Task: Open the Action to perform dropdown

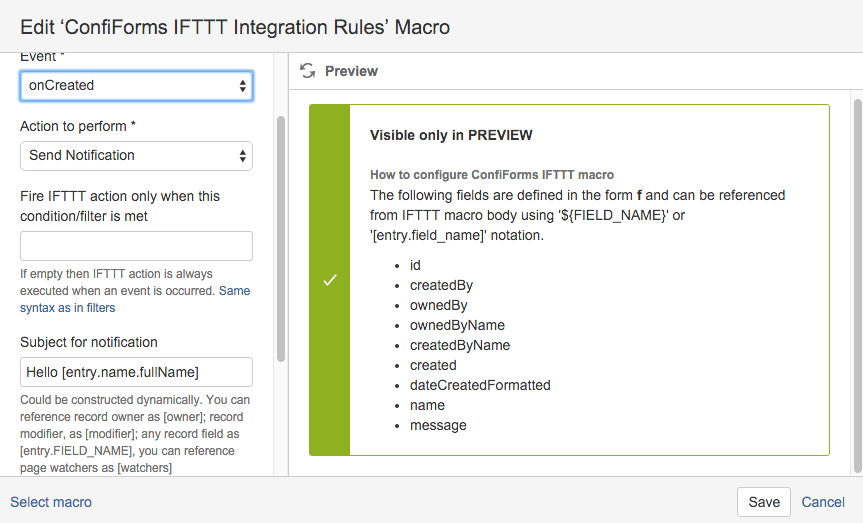Action: pyautogui.click(x=136, y=156)
